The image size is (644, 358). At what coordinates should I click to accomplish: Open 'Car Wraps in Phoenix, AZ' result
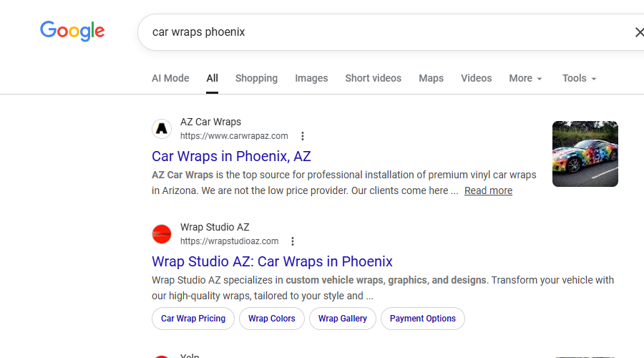pos(231,156)
